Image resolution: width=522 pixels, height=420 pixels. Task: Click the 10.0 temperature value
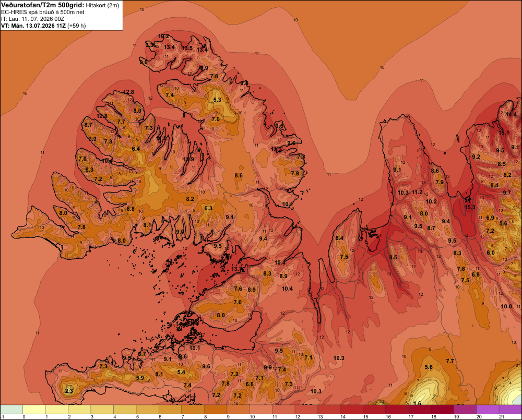point(506,306)
